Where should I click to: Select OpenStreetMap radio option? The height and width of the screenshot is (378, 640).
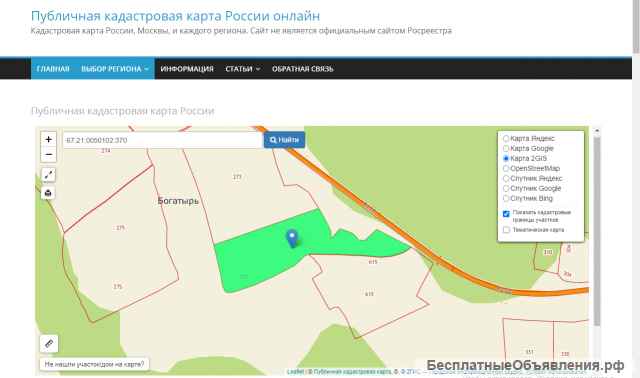tap(506, 169)
